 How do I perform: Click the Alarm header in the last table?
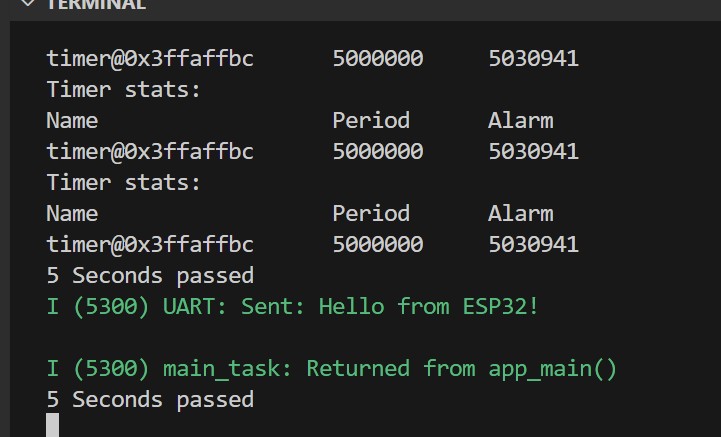(520, 213)
